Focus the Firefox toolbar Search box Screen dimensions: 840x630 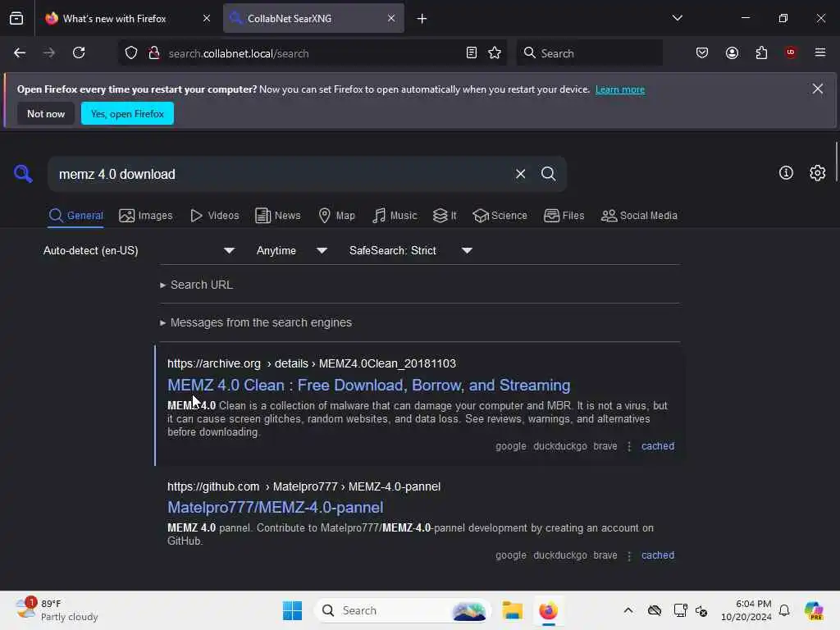[589, 53]
